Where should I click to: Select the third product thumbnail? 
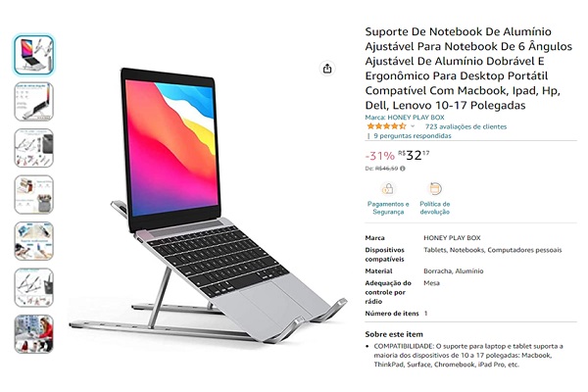coord(33,148)
